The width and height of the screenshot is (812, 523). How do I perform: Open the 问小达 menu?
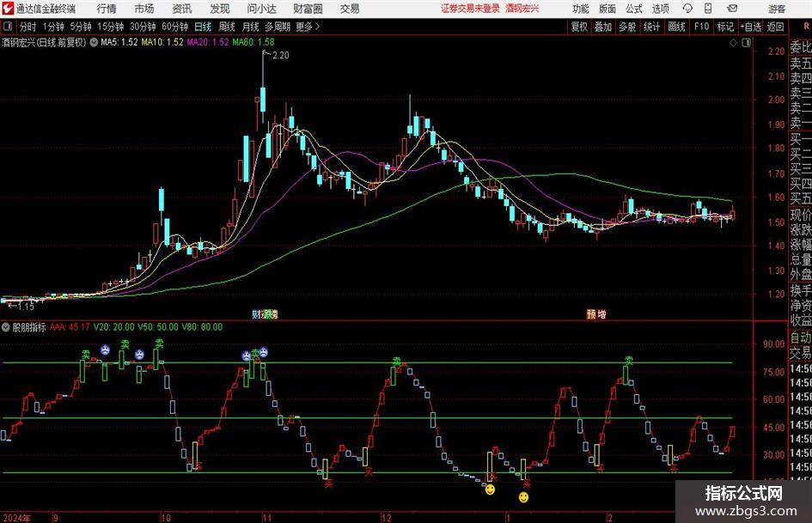tap(261, 9)
